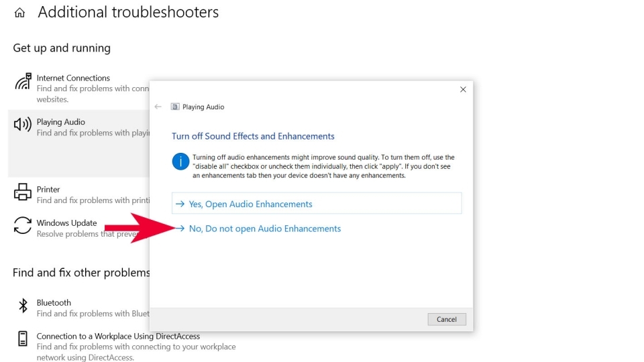Image resolution: width=644 pixels, height=362 pixels.
Task: Click the blue information icon in dialog
Action: tap(180, 162)
